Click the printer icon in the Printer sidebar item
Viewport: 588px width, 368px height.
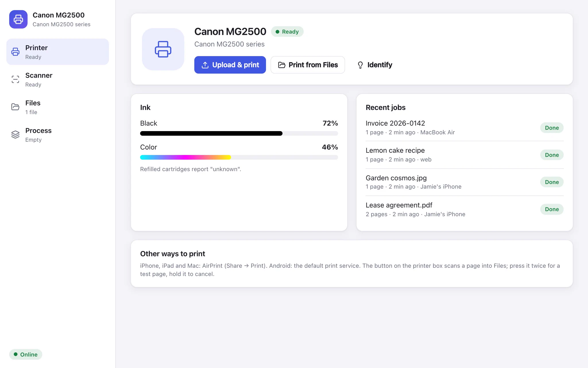pos(16,52)
